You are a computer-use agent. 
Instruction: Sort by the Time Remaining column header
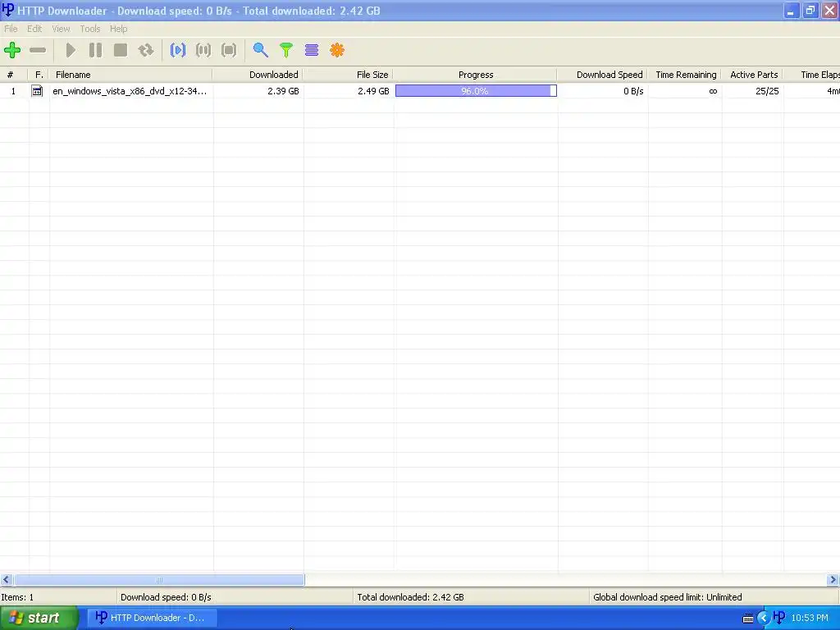point(685,75)
